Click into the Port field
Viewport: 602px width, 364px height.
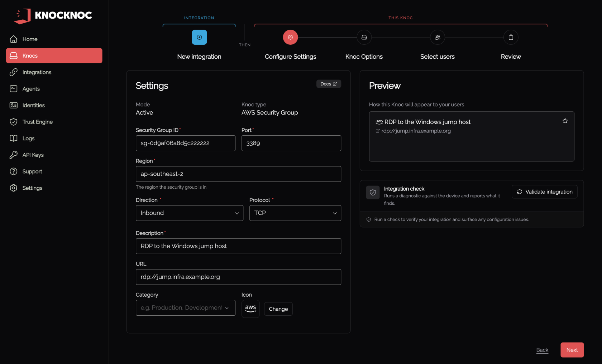tap(291, 143)
